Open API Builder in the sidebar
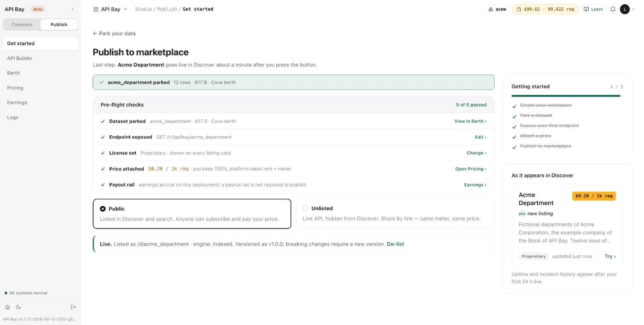Image resolution: width=644 pixels, height=325 pixels. 40,58
